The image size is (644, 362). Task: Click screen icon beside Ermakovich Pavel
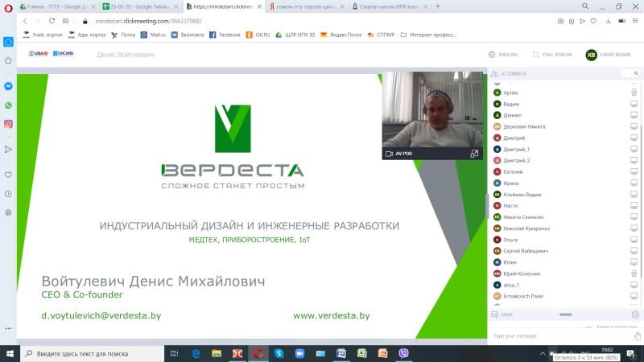(x=634, y=296)
